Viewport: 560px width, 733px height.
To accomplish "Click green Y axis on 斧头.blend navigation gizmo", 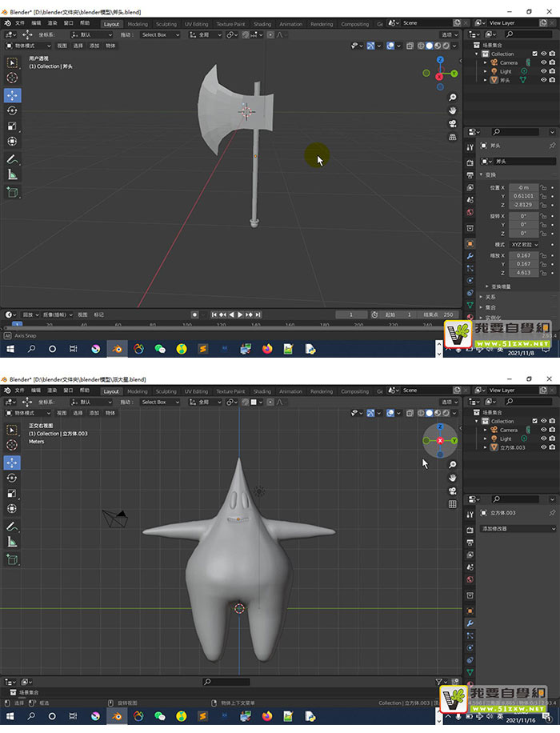I will 454,74.
